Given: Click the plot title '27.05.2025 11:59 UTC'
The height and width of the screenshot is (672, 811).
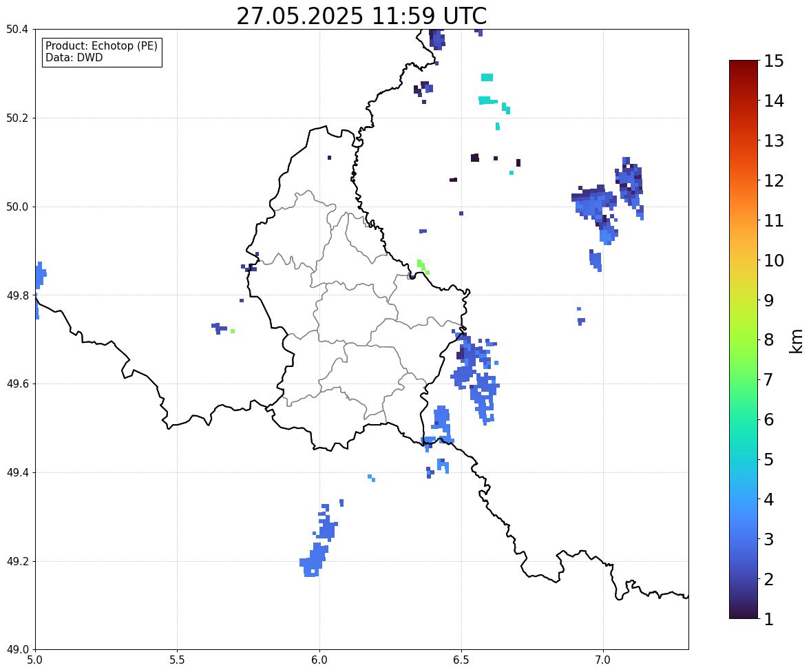Looking at the screenshot, I should tap(361, 16).
